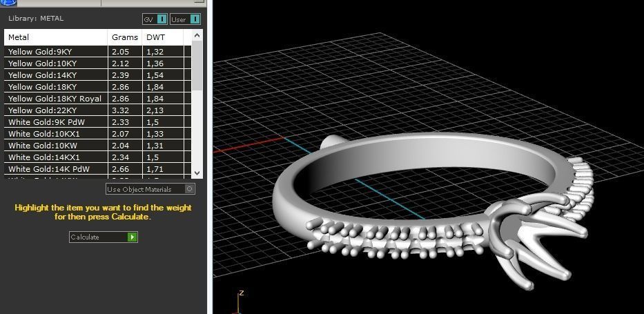The width and height of the screenshot is (644, 314).
Task: Click the 2,13 DWT value
Action: pos(155,110)
